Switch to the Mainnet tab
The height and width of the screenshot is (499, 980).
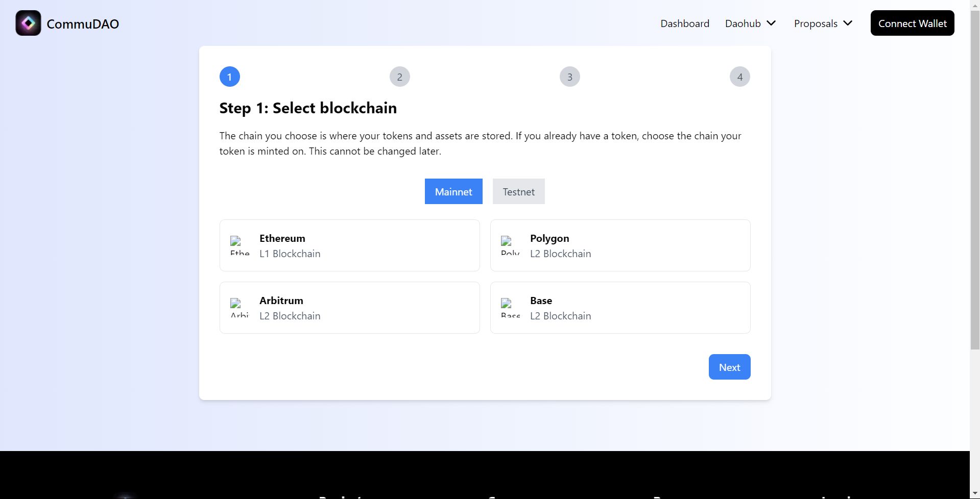point(453,191)
